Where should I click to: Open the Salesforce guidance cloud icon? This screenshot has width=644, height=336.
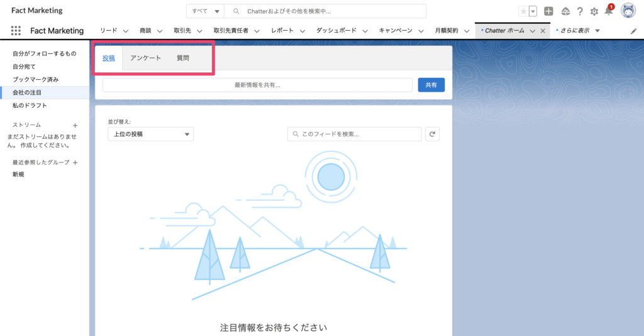click(565, 11)
